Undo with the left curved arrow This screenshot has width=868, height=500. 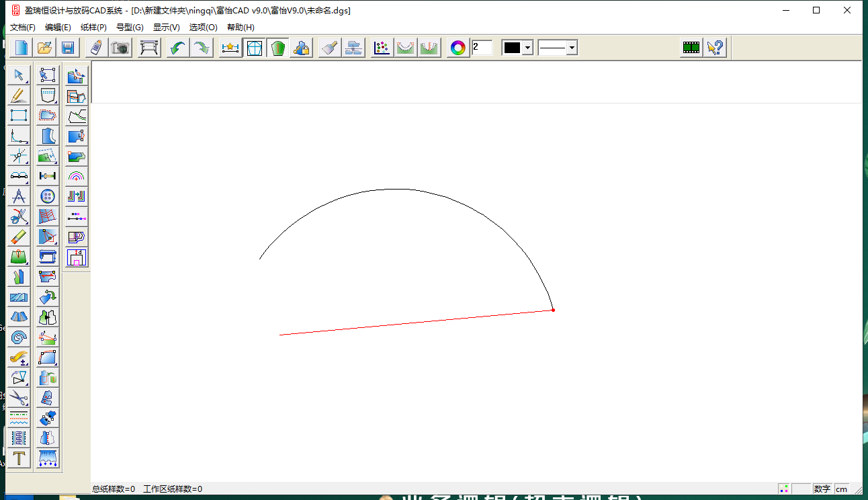coord(178,48)
